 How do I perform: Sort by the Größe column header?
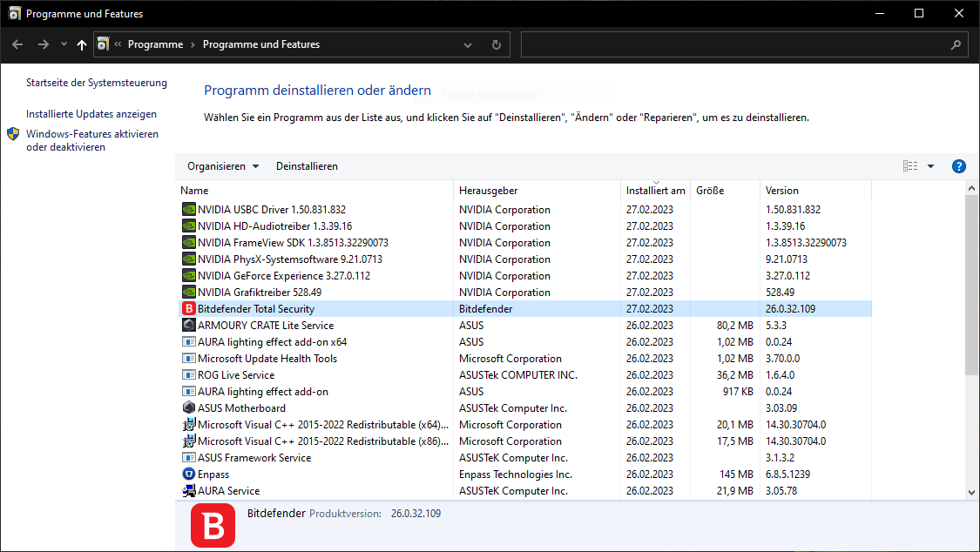click(725, 191)
